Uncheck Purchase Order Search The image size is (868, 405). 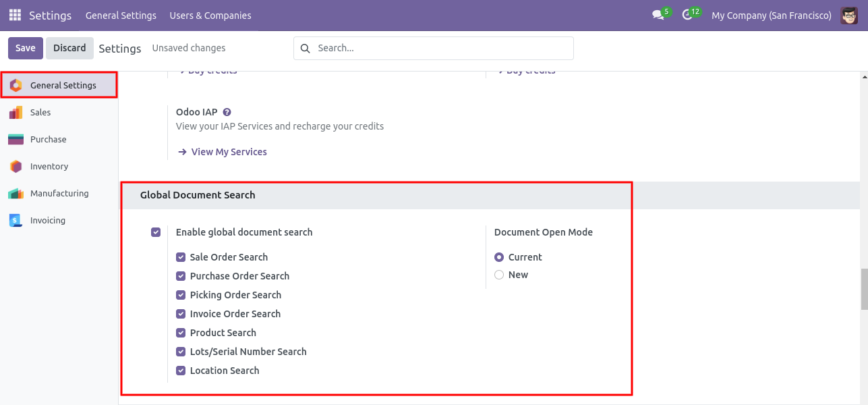coord(181,276)
